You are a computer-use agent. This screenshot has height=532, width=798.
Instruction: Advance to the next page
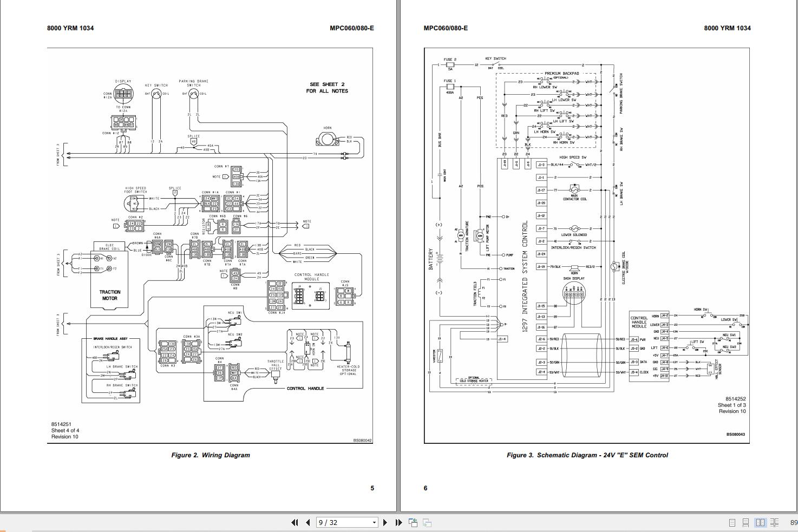tap(385, 523)
